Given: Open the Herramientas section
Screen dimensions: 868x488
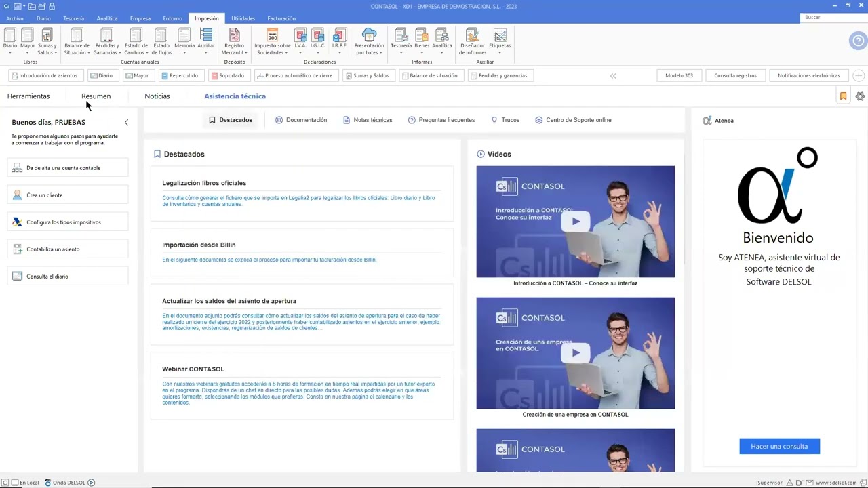Looking at the screenshot, I should click(x=28, y=96).
